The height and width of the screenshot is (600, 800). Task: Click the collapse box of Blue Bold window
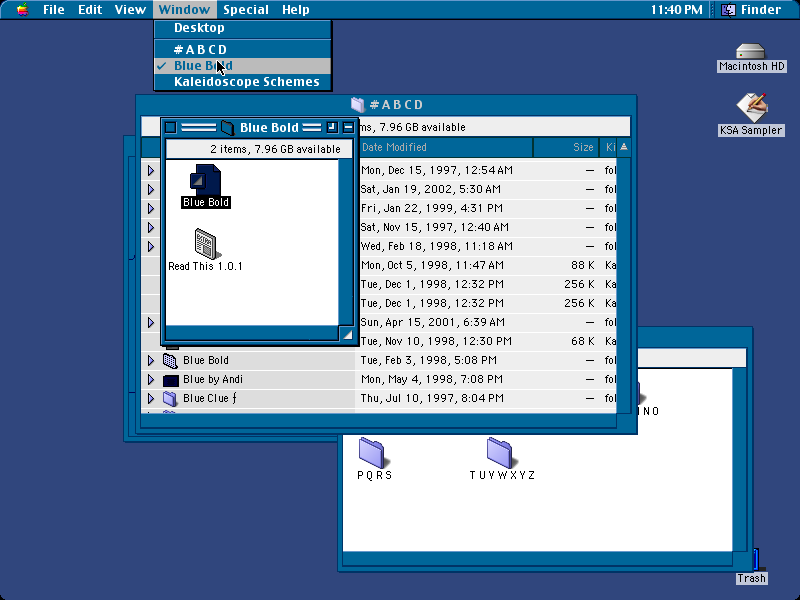click(x=348, y=127)
